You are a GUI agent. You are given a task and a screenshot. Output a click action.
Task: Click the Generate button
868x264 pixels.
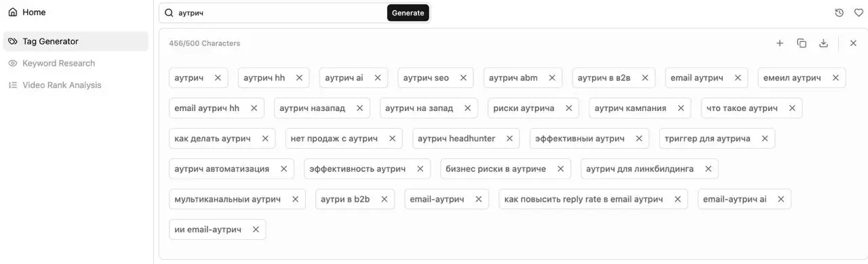coord(408,13)
